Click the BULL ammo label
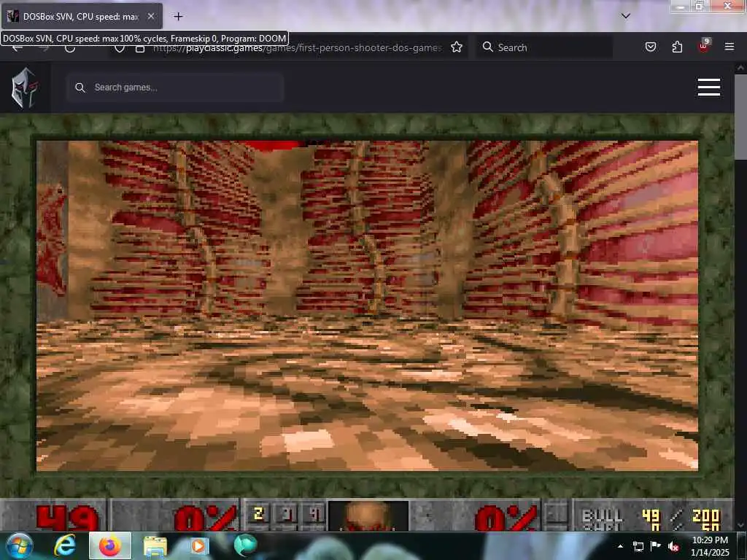 (602, 516)
